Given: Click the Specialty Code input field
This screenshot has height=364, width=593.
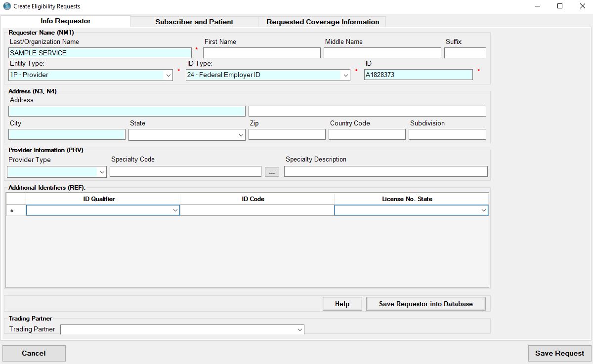Looking at the screenshot, I should 185,171.
